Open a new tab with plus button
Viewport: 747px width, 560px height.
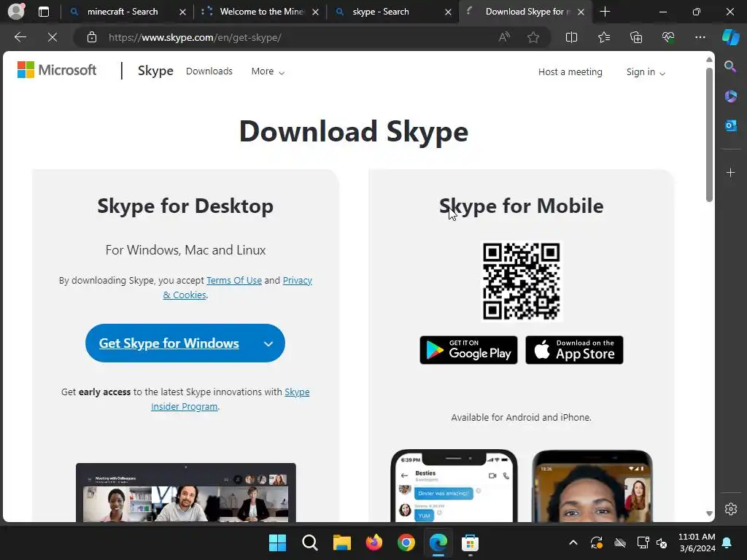(x=605, y=12)
